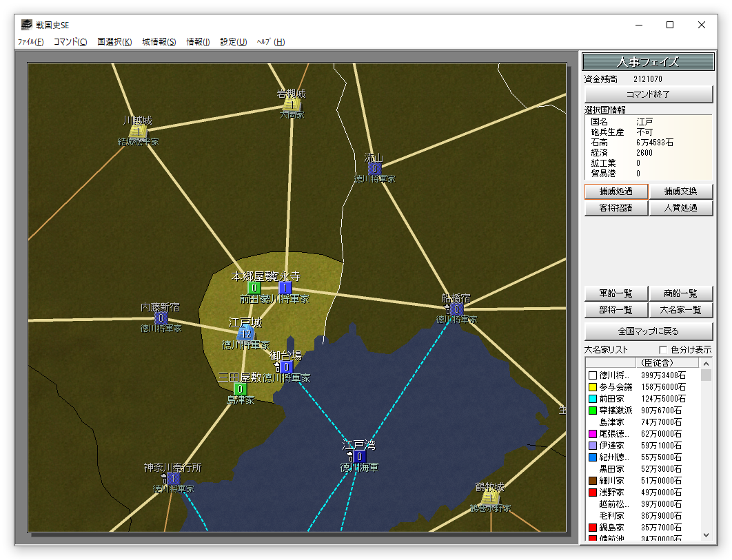This screenshot has width=732, height=560.
Task: Enable the 色分け表示 checkbox
Action: tap(663, 349)
